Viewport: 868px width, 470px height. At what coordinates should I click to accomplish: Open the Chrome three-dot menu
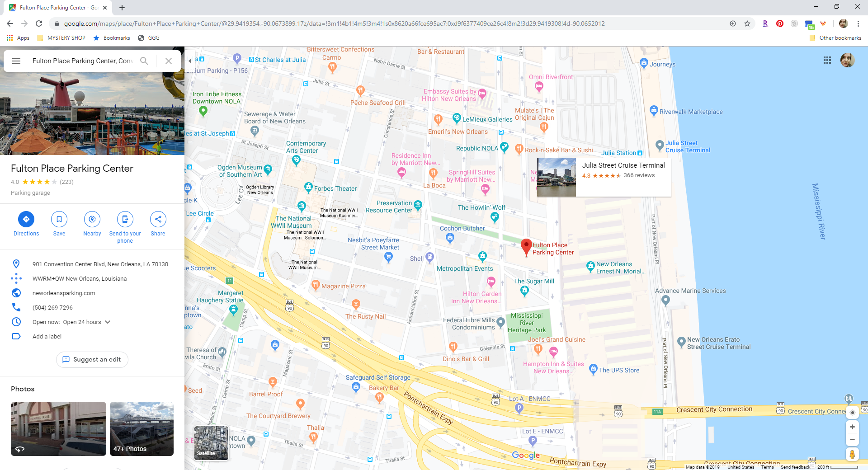coord(858,23)
